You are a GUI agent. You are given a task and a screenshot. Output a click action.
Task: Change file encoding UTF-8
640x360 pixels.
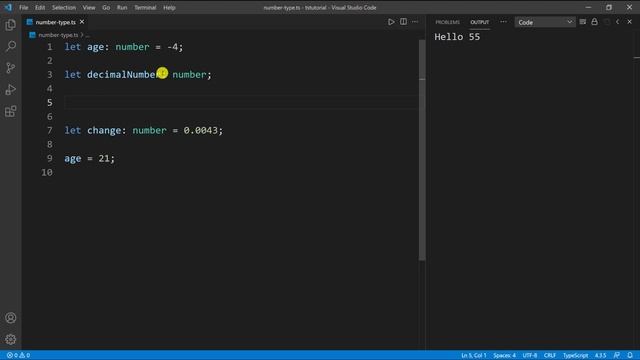[530, 355]
